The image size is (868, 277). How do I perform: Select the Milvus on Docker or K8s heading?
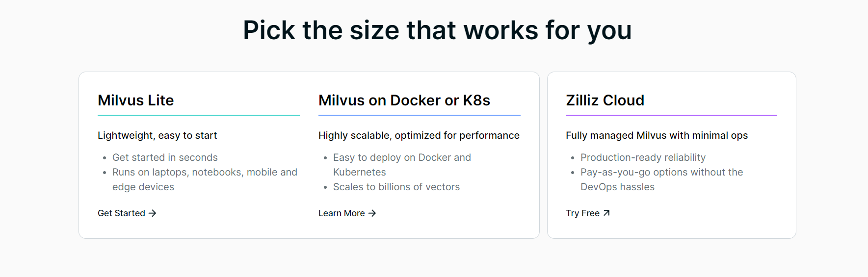pyautogui.click(x=404, y=101)
